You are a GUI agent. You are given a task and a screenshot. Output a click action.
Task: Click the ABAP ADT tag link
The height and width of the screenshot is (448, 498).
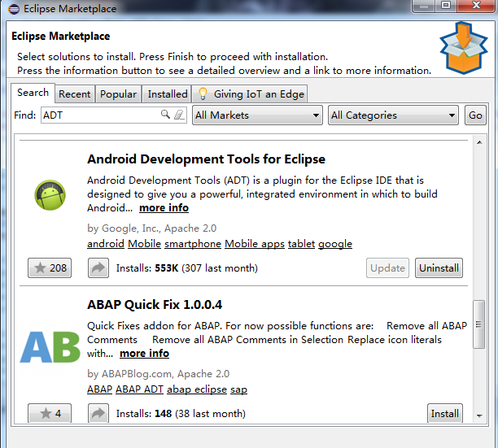[x=139, y=389]
